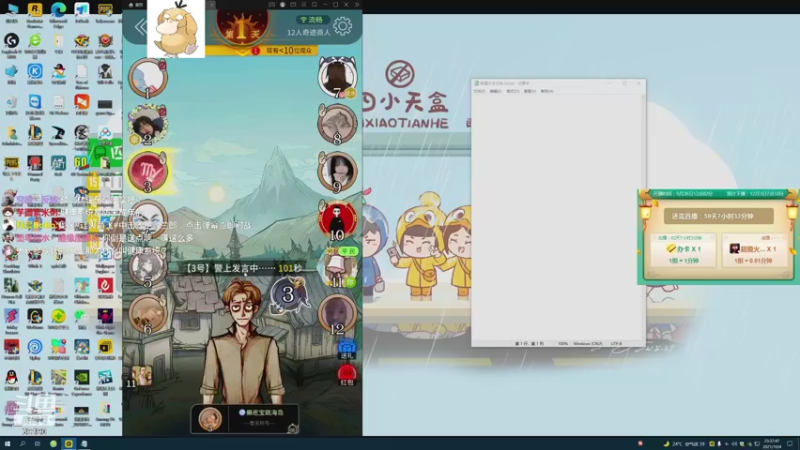
Task: Expand the yellow audience banner arrow
Action: (243, 51)
